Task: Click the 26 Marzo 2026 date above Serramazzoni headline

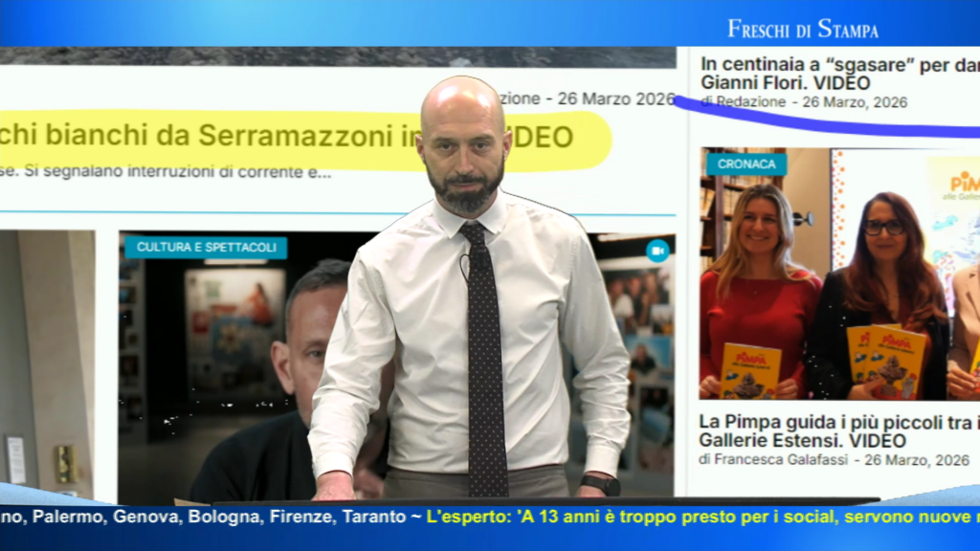Action: [615, 99]
